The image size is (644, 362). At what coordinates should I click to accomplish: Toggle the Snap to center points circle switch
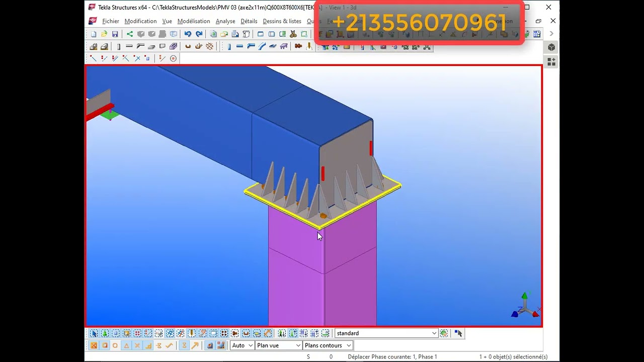[115, 345]
